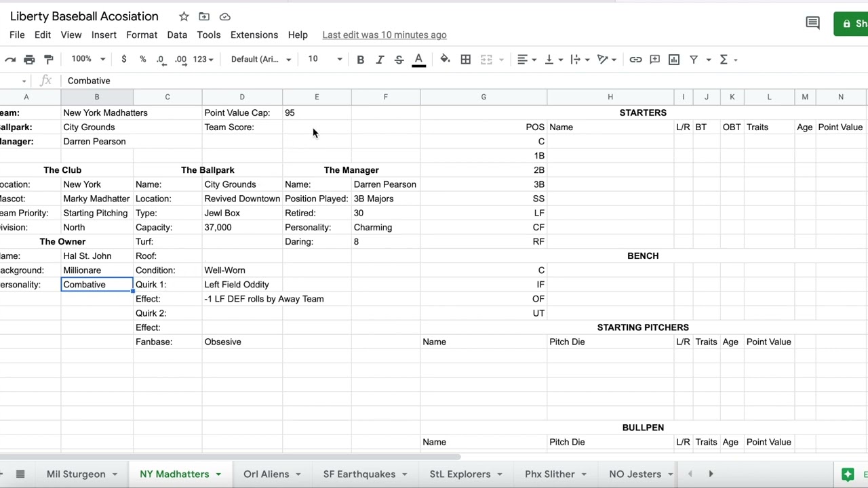Select column D header
Image resolution: width=868 pixels, height=488 pixels.
[242, 97]
